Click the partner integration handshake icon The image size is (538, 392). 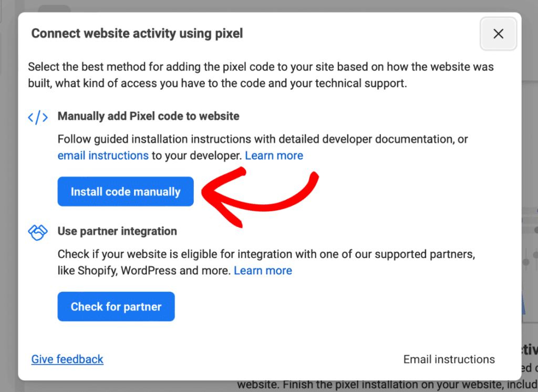click(37, 232)
